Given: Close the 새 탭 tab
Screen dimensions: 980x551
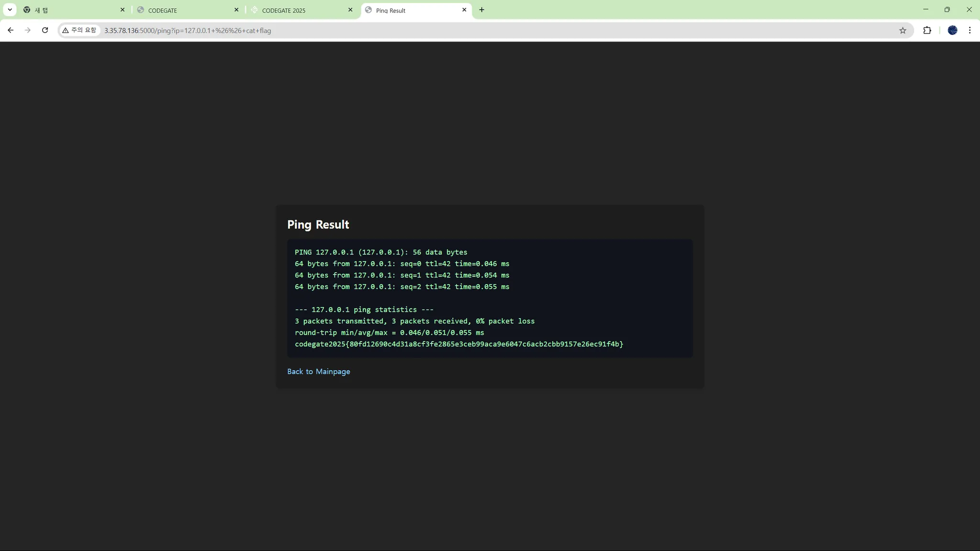Looking at the screenshot, I should 122,10.
